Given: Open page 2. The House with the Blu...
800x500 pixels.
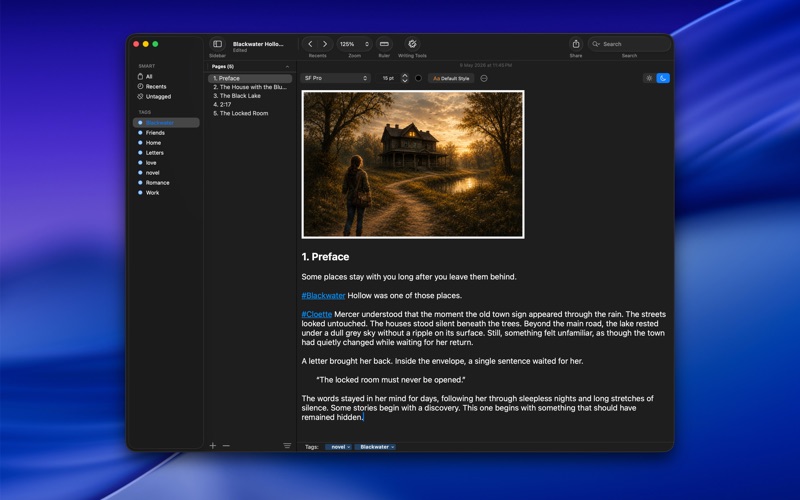Looking at the screenshot, I should (x=250, y=87).
